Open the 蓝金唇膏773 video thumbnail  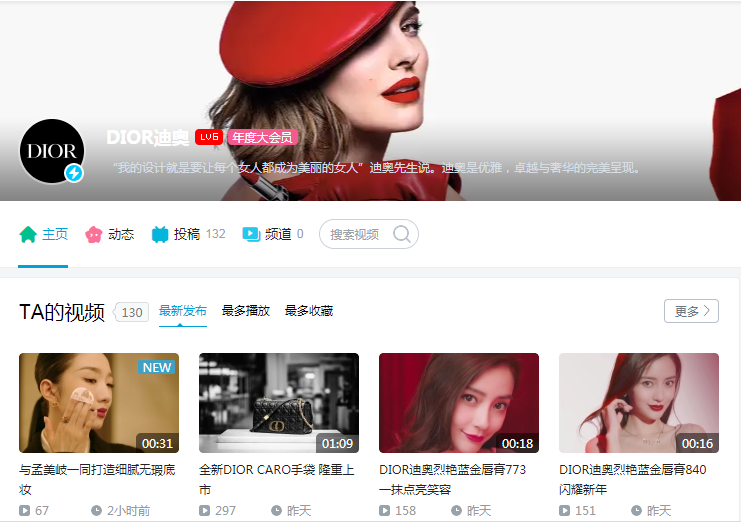point(459,403)
